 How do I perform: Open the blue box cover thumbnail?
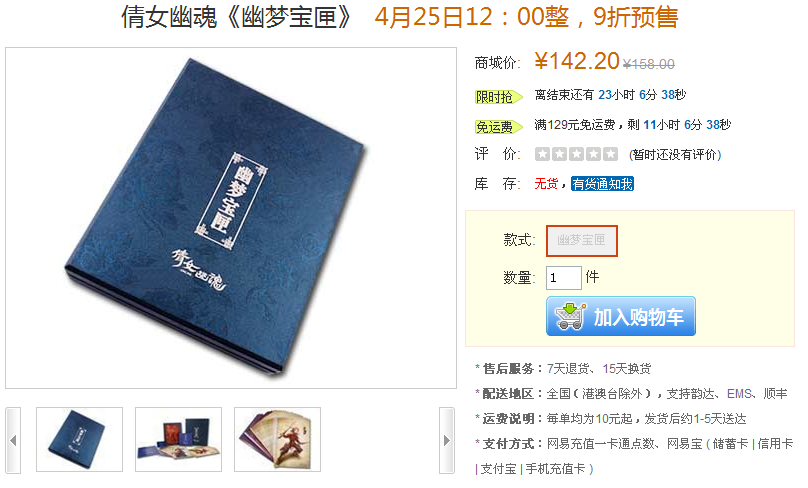point(79,440)
